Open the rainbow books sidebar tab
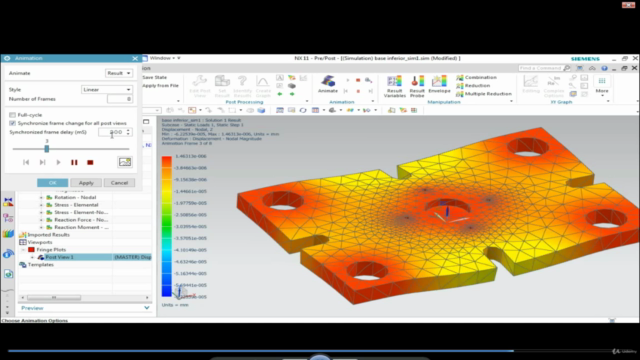The width and height of the screenshot is (640, 360). coord(8,234)
